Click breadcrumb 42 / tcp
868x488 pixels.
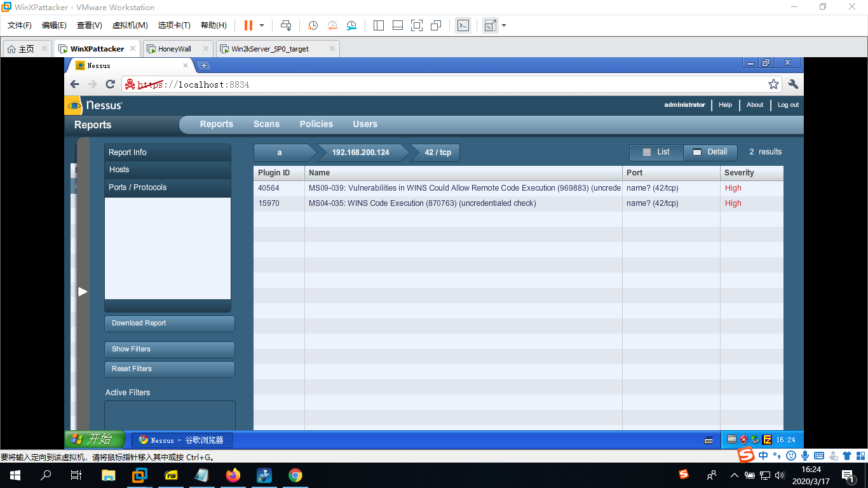(438, 152)
